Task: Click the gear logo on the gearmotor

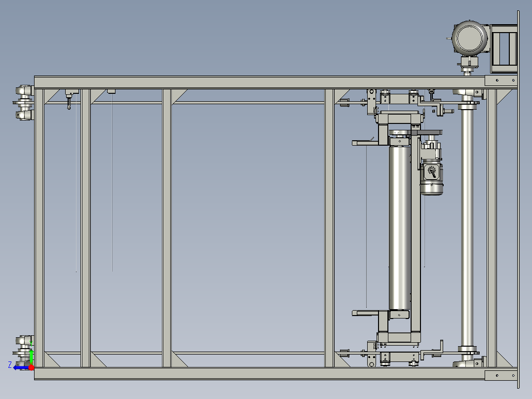Action: [431, 171]
